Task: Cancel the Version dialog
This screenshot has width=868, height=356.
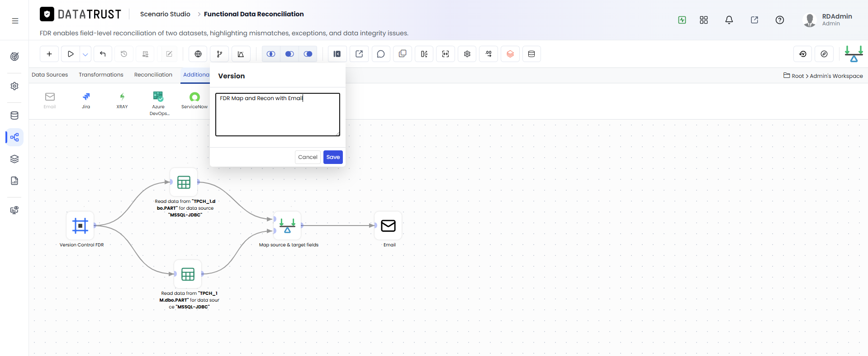Action: click(308, 157)
